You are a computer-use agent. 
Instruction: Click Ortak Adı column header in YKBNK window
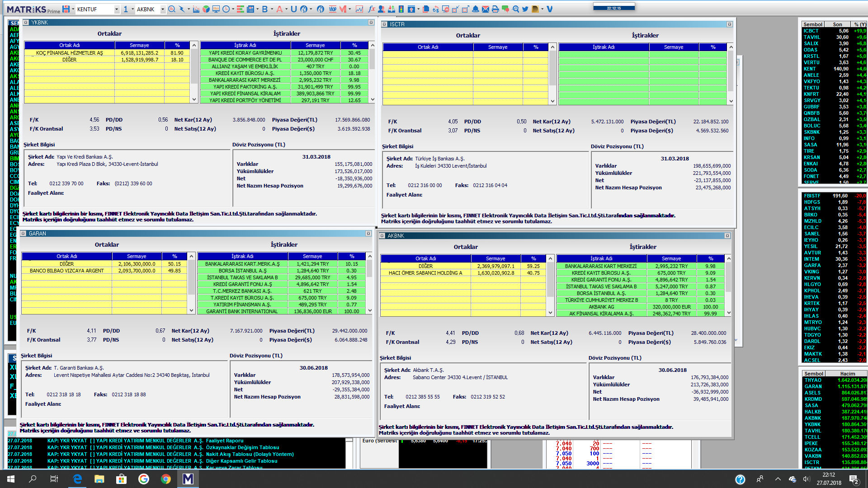point(70,45)
